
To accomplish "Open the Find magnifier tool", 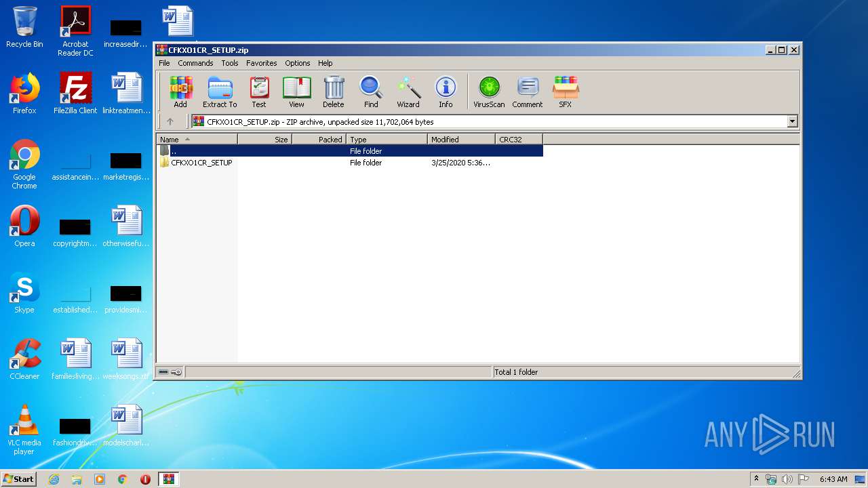I will coord(371,92).
